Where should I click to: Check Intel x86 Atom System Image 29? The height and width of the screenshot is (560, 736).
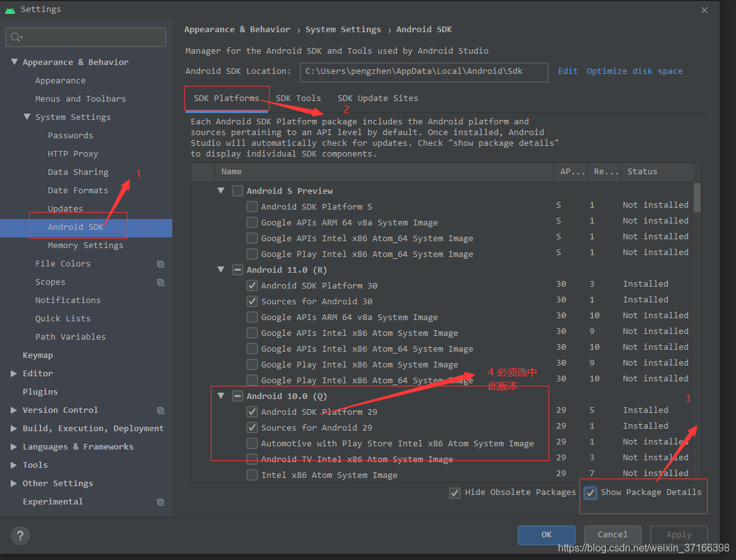coord(252,475)
